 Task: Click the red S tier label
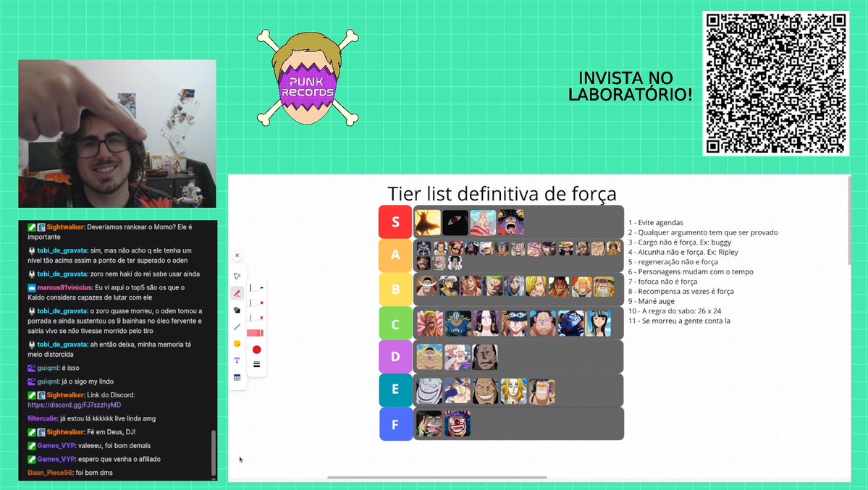(395, 221)
